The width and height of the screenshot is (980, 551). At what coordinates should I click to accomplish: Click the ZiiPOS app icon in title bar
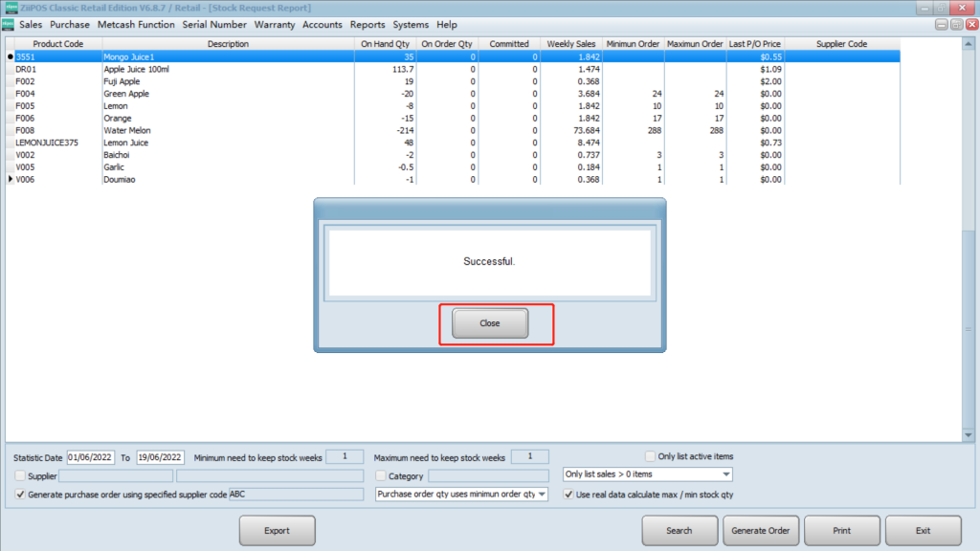click(11, 8)
